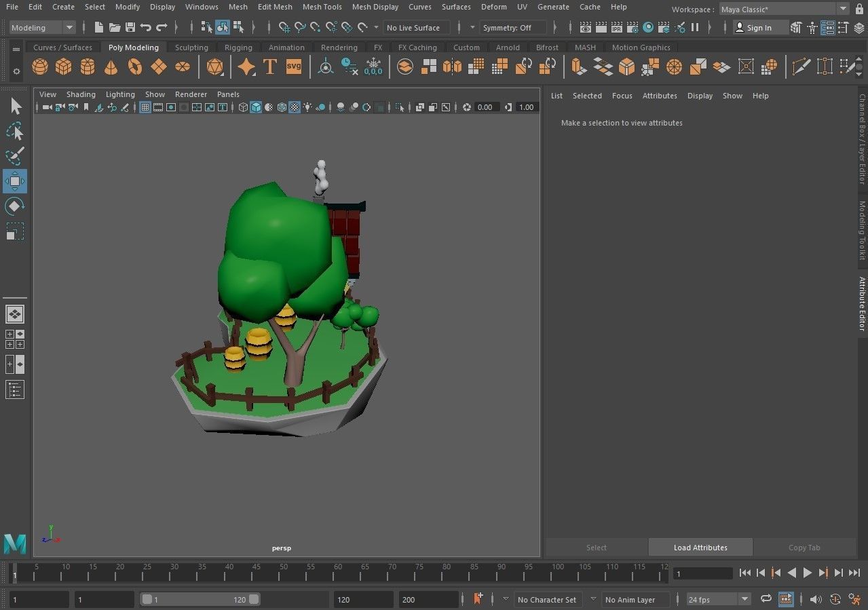
Task: Click the Load Attributes button
Action: pyautogui.click(x=700, y=548)
